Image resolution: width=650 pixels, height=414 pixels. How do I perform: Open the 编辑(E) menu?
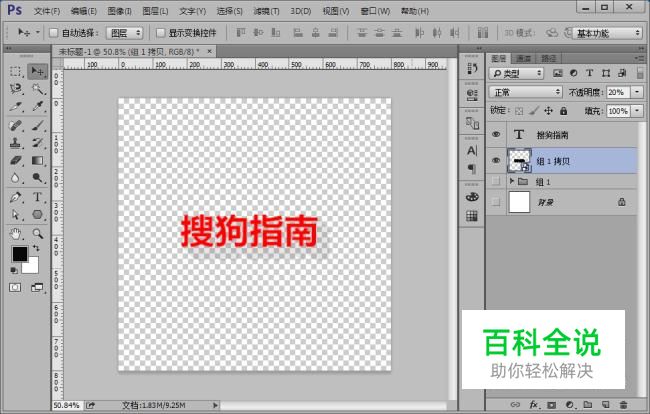point(84,11)
